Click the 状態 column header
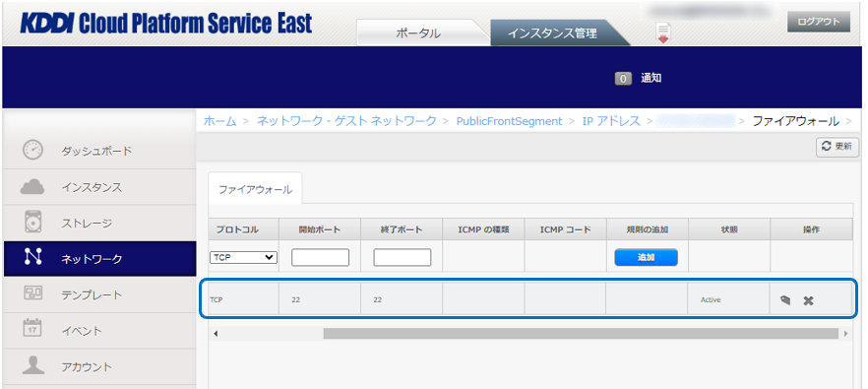 pyautogui.click(x=729, y=229)
